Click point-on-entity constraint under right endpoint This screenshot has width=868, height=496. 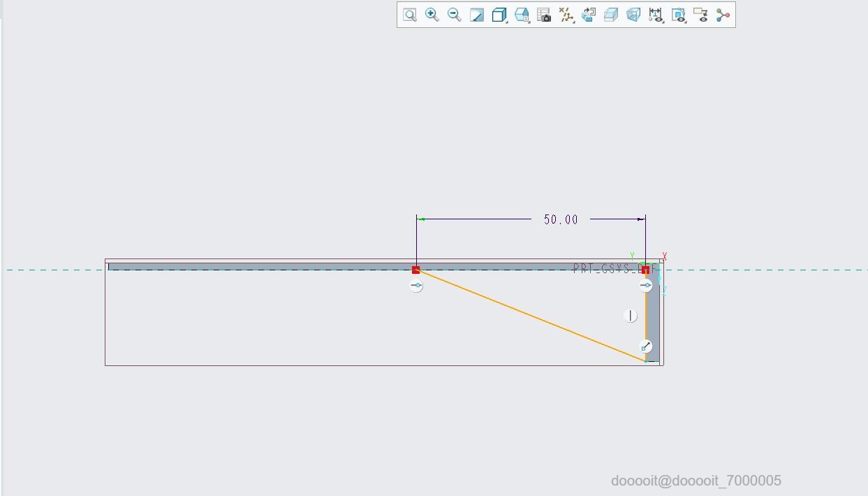(646, 285)
